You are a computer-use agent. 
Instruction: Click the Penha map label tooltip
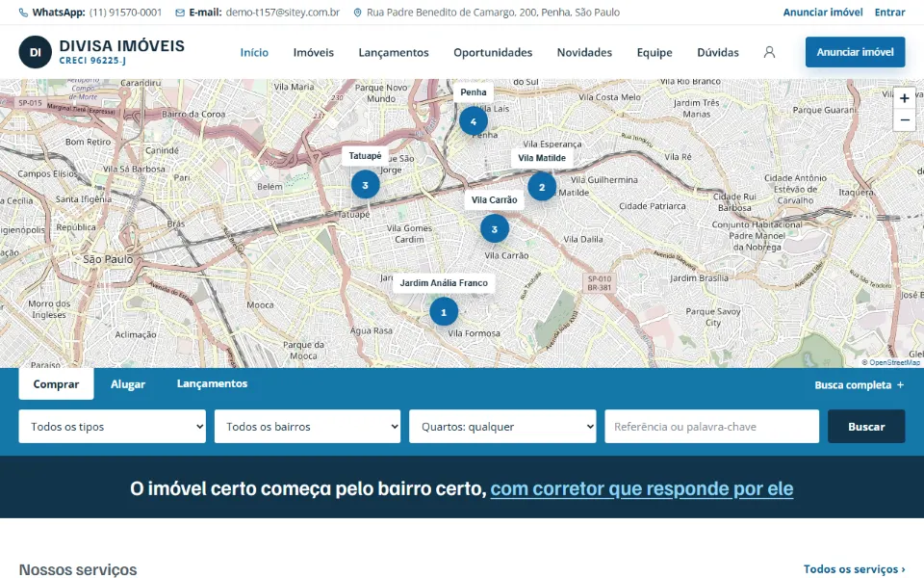[474, 92]
